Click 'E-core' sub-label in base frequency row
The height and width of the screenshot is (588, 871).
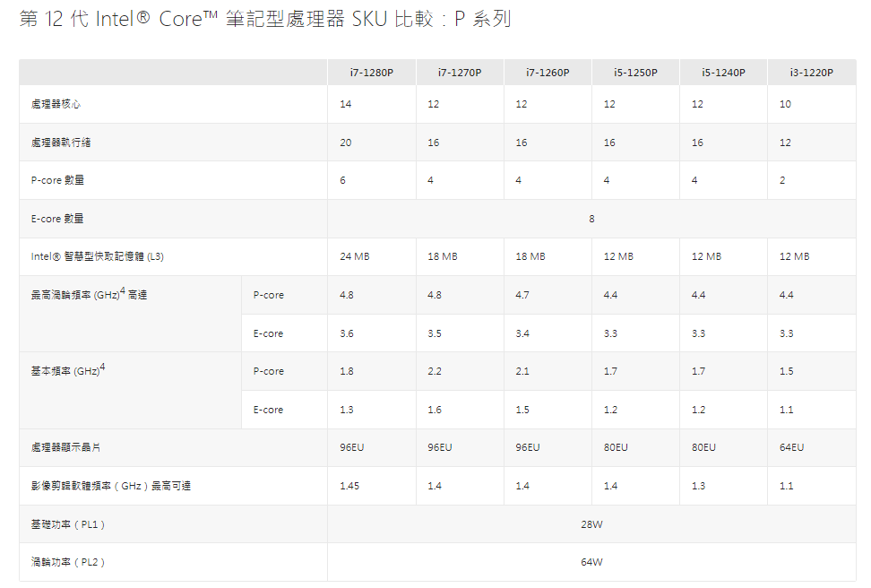(268, 410)
